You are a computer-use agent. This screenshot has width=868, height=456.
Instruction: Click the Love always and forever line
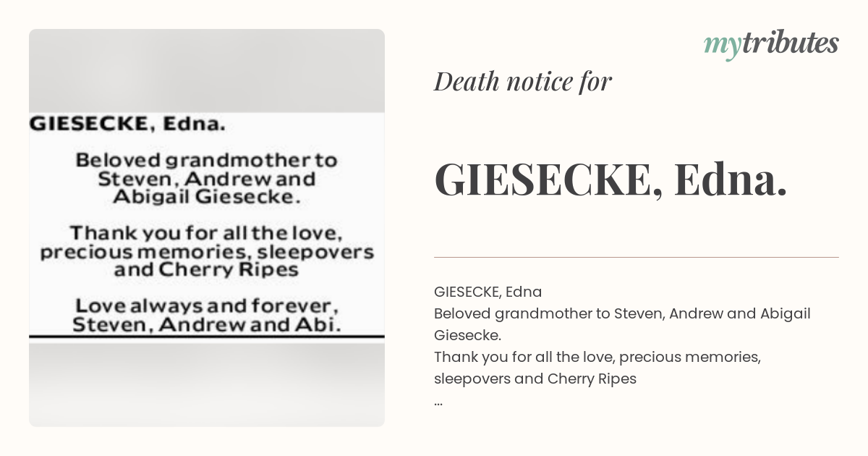[206, 305]
